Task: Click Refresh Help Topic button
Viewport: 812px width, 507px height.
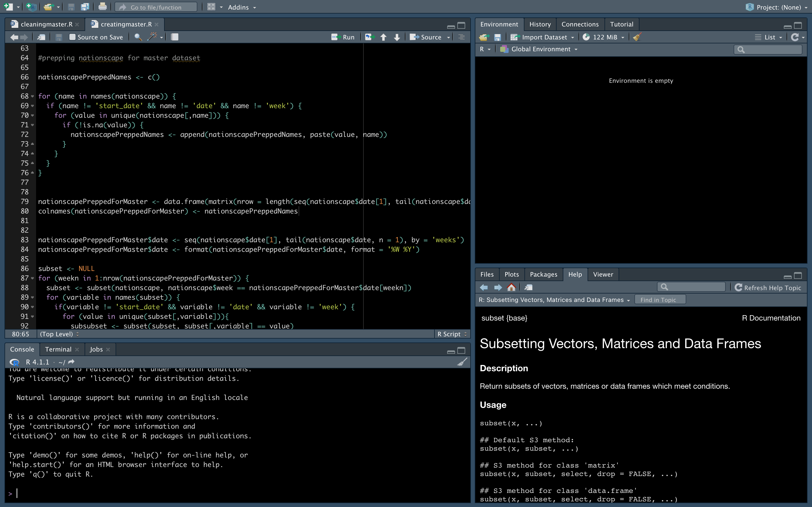Action: coord(768,287)
